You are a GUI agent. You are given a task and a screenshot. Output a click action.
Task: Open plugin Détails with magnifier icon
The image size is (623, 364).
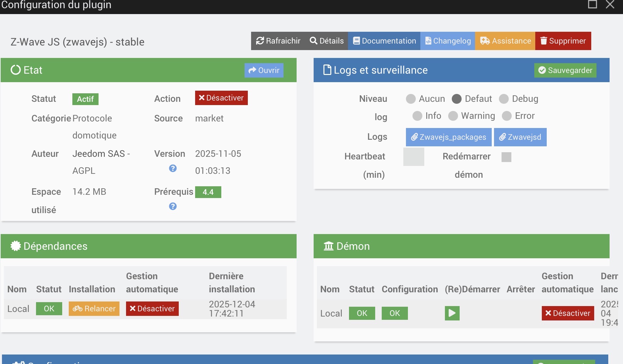point(326,41)
